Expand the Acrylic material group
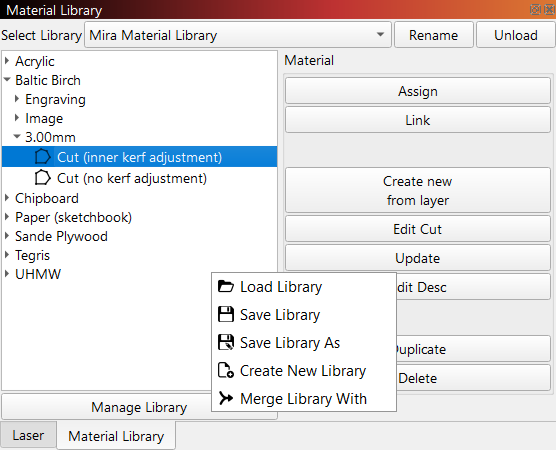 [7, 61]
